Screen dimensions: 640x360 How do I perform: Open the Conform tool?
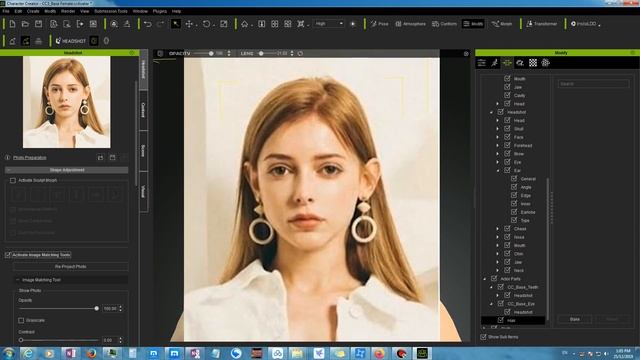click(444, 24)
